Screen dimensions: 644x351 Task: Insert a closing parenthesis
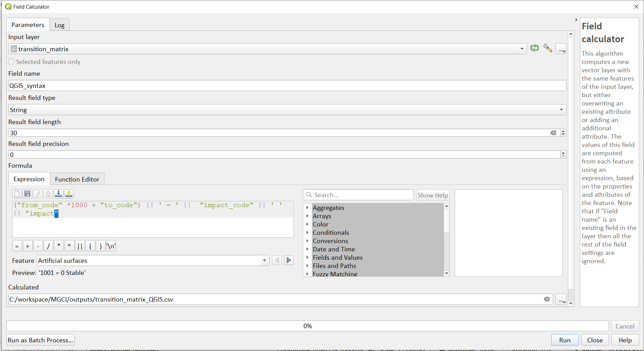pos(101,246)
